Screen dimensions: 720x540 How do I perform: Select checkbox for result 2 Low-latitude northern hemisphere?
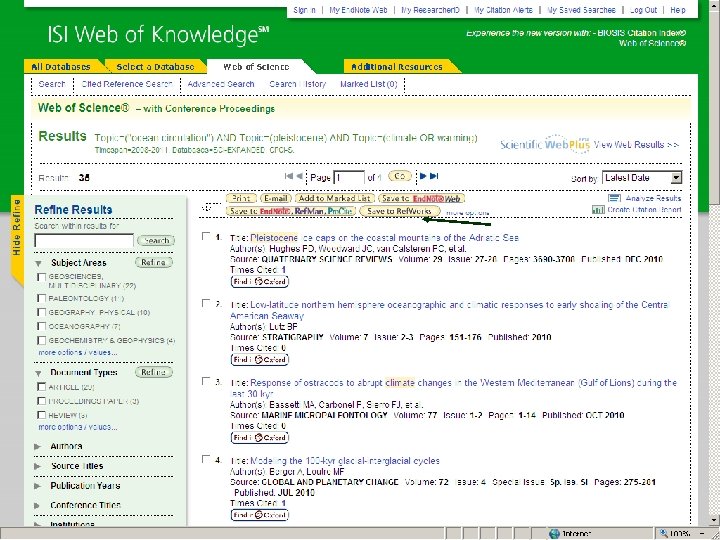[x=206, y=304]
